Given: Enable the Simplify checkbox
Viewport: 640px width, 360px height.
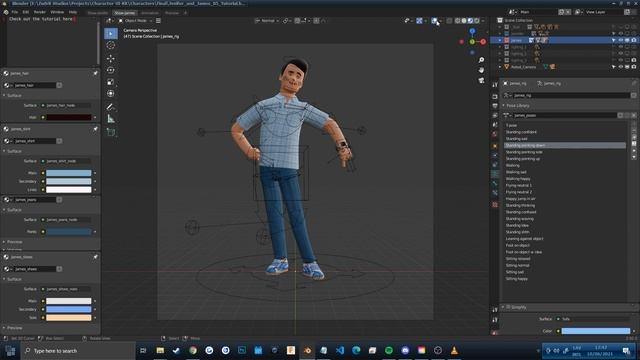Looking at the screenshot, I should click(509, 307).
